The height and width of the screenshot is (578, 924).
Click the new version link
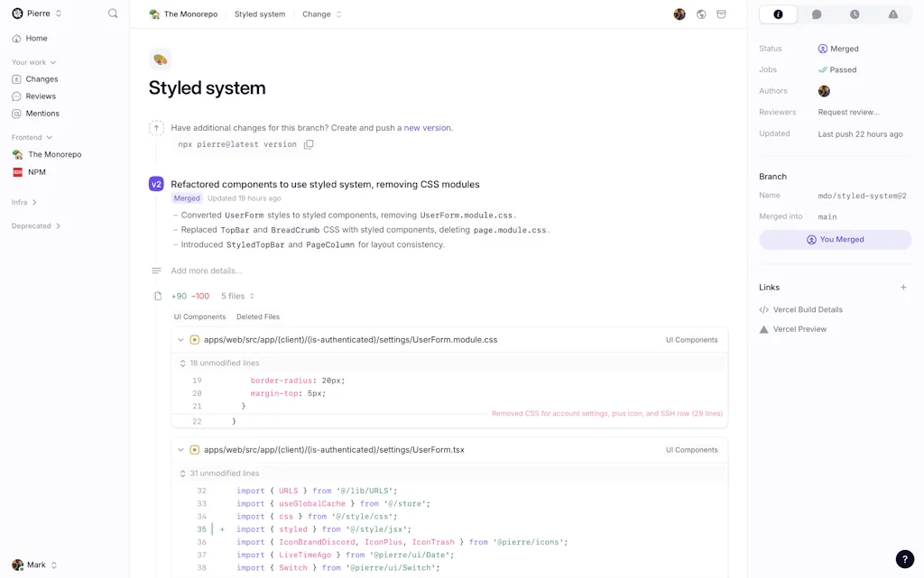point(427,128)
